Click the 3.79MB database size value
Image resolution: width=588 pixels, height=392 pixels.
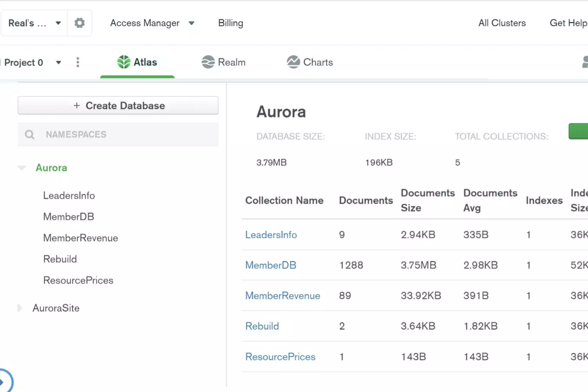[x=271, y=163]
